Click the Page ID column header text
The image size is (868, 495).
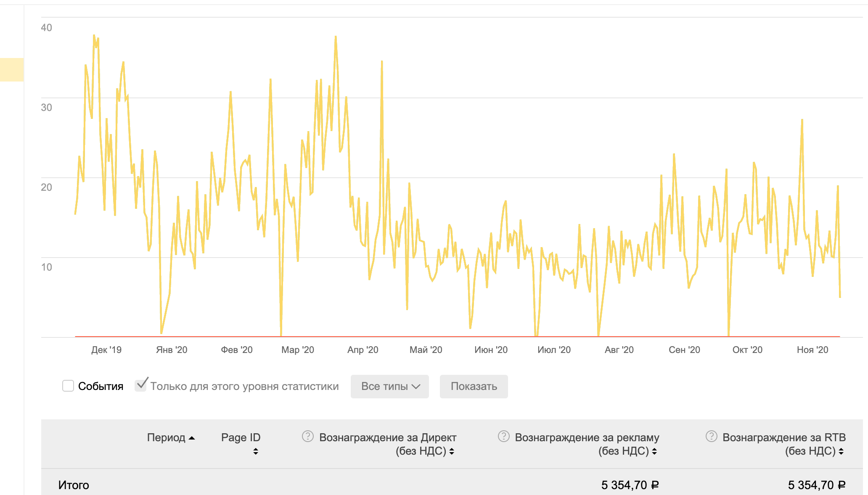[241, 437]
